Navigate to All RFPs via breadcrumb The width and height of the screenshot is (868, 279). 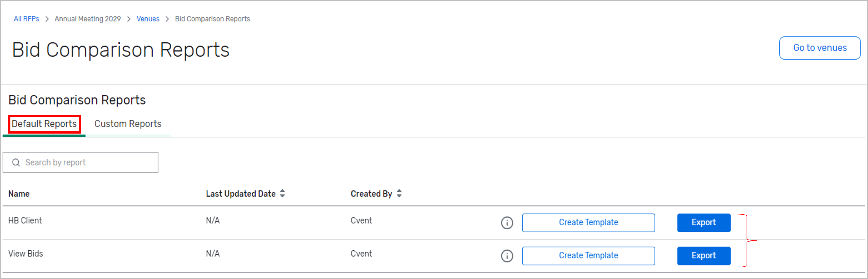point(26,19)
